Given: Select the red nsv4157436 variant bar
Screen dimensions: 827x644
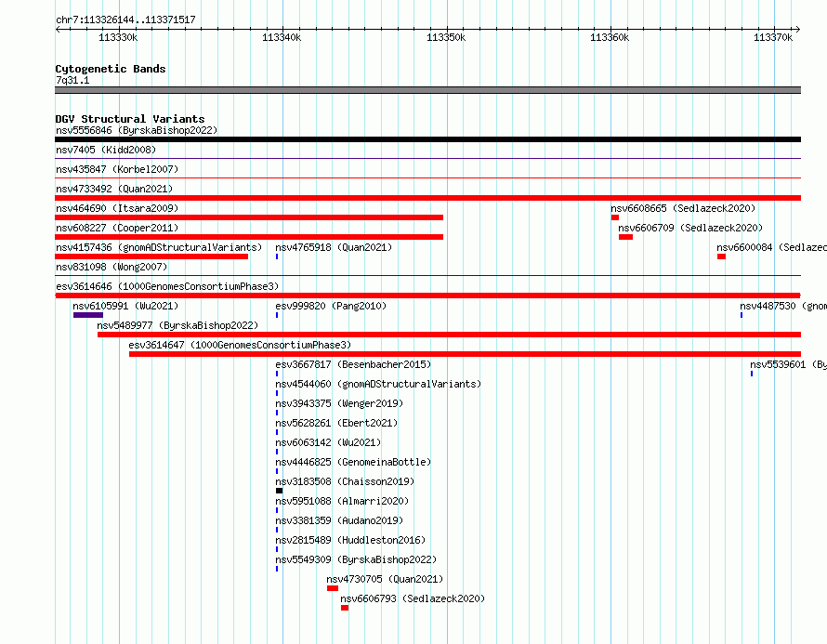Looking at the screenshot, I should pos(151,256).
